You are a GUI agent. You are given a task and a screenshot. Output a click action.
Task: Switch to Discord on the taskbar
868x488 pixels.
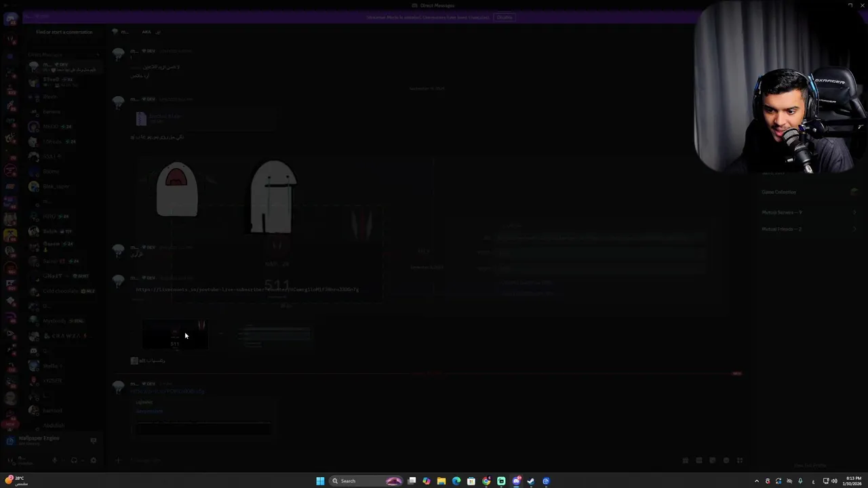pos(516,481)
